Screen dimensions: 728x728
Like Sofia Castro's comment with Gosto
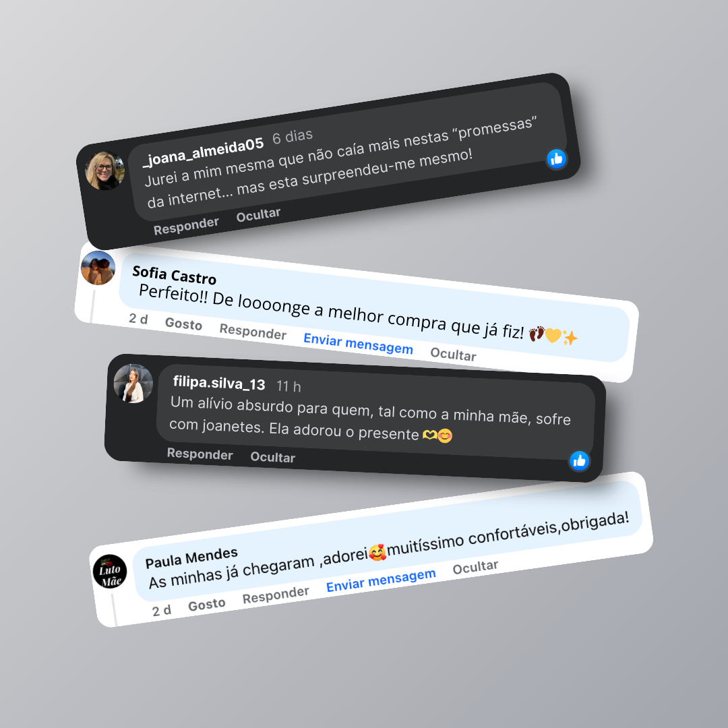[183, 323]
